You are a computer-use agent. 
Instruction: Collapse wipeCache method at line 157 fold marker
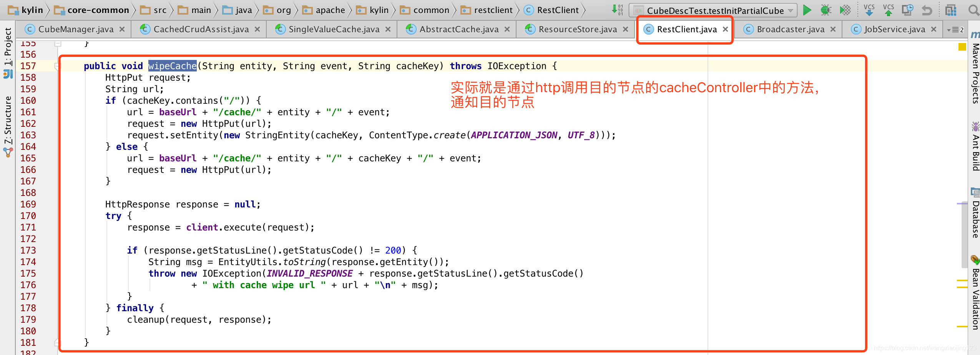pyautogui.click(x=57, y=66)
